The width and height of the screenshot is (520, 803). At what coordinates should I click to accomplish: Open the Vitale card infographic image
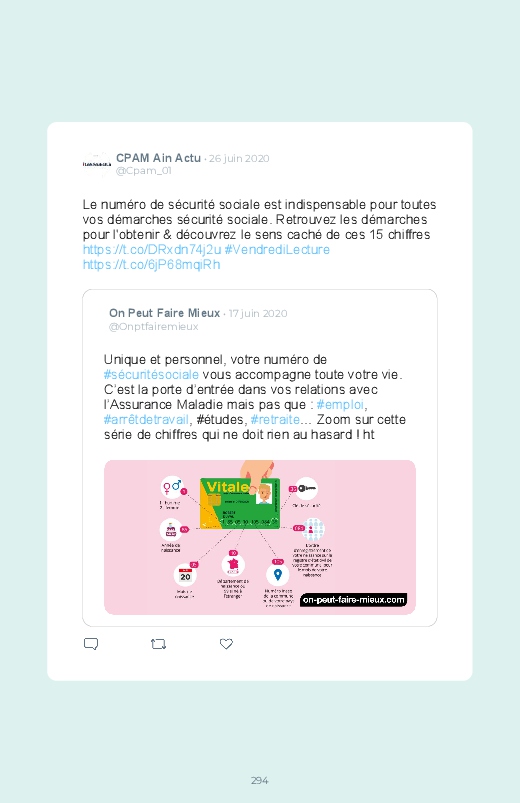(x=260, y=537)
